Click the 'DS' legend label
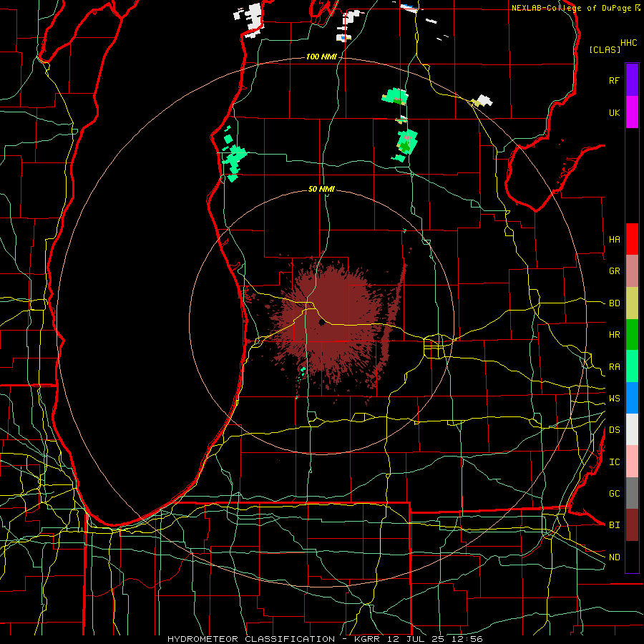The image size is (644, 644). click(614, 429)
